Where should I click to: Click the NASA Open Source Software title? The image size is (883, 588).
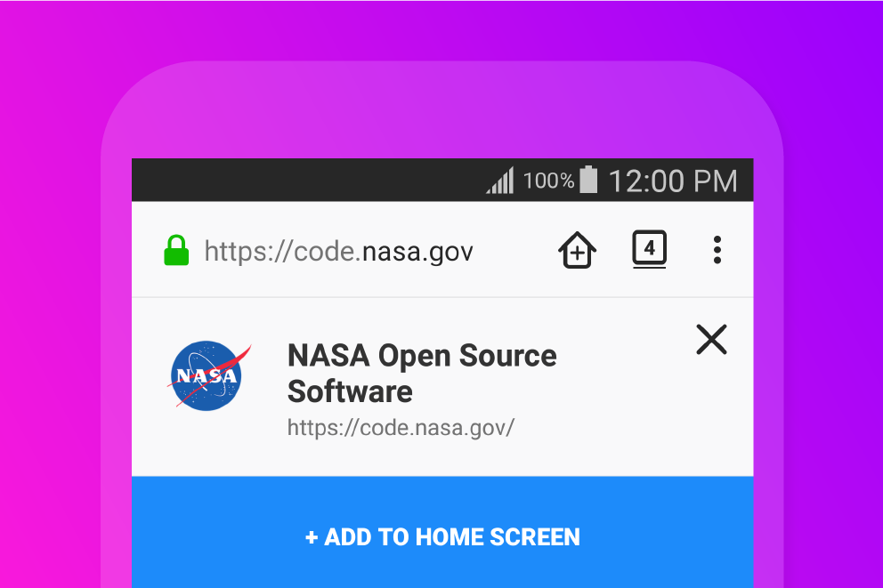(421, 374)
